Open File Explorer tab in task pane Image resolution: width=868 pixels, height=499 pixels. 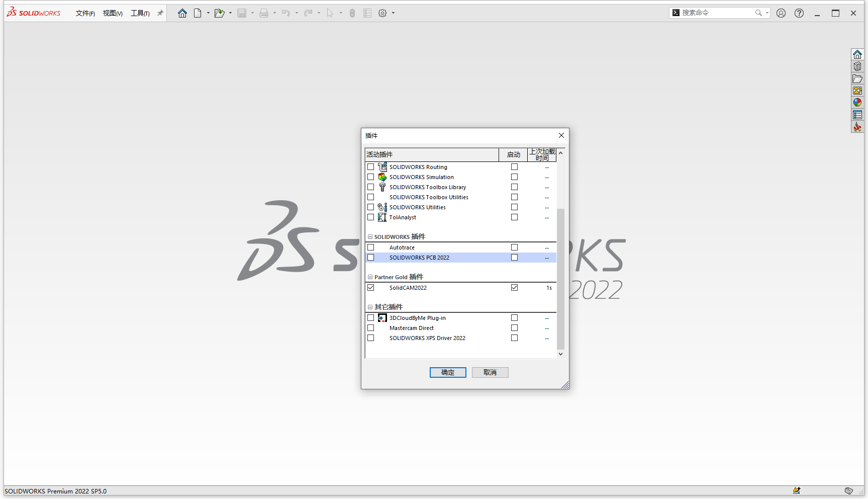pos(857,78)
